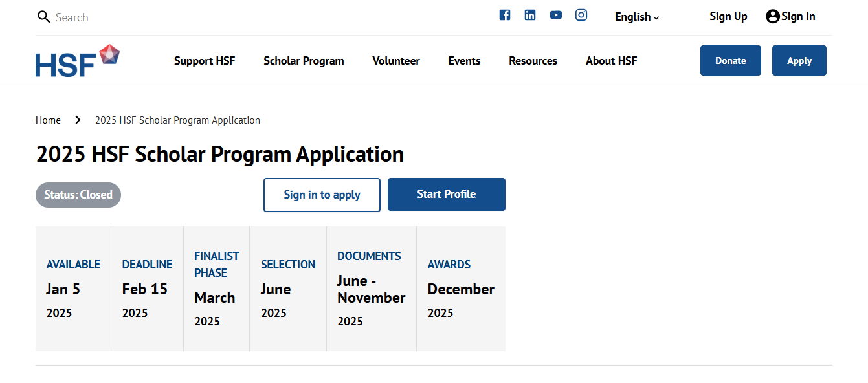Image resolution: width=868 pixels, height=383 pixels.
Task: Click the Sign Up link
Action: coord(728,16)
